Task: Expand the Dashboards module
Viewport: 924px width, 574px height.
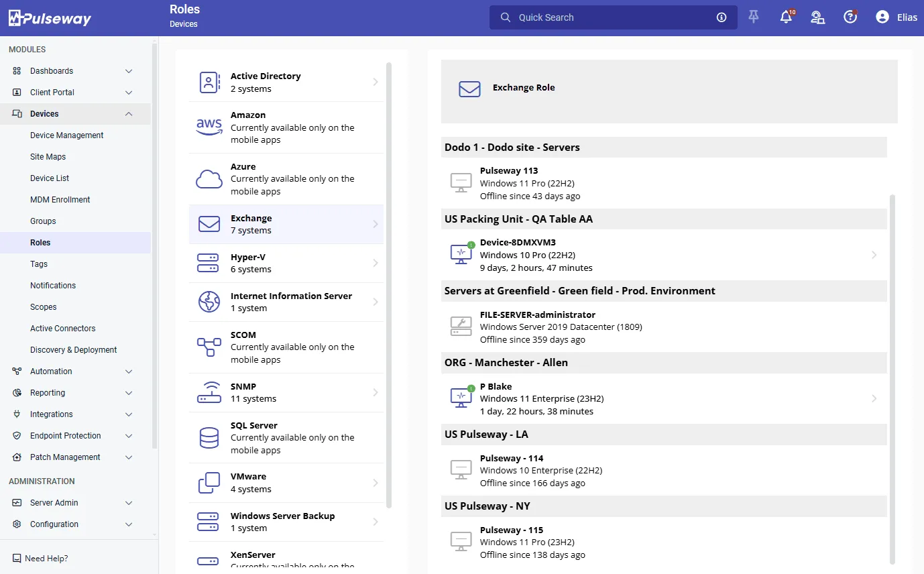Action: [x=129, y=71]
